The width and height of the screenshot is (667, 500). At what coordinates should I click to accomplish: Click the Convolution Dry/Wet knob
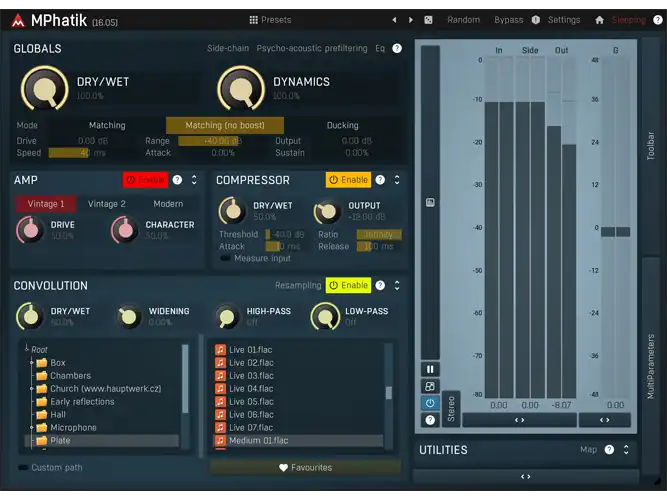tap(30, 316)
